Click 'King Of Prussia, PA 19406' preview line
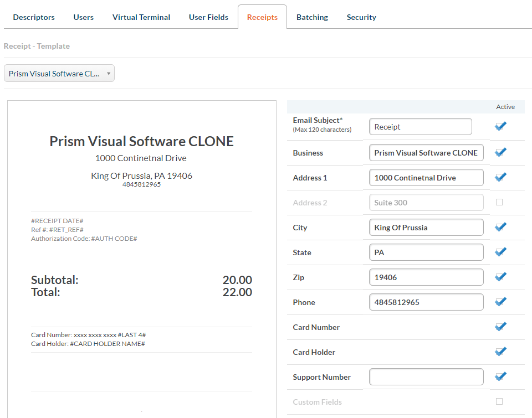532x418 pixels. pos(141,176)
